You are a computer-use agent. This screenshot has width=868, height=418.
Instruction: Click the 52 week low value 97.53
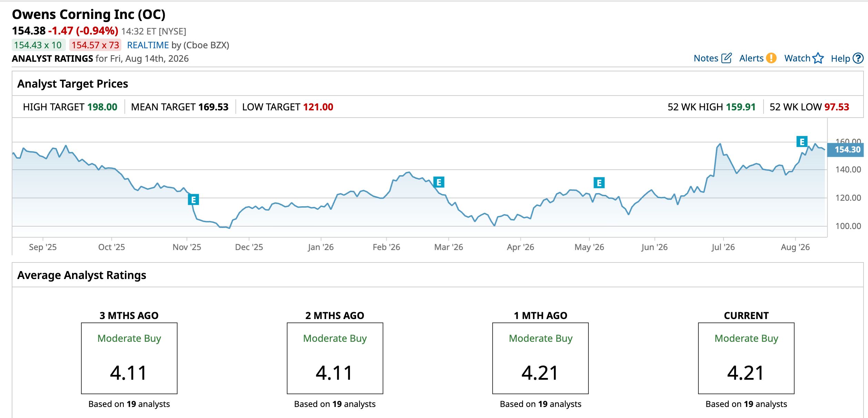[837, 107]
